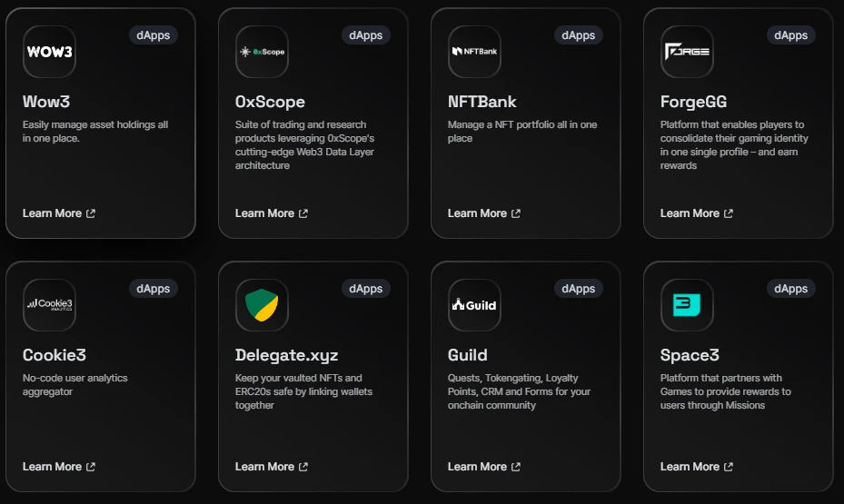This screenshot has height=504, width=844.
Task: Click the ForgeGG card title text
Action: pyautogui.click(x=693, y=102)
